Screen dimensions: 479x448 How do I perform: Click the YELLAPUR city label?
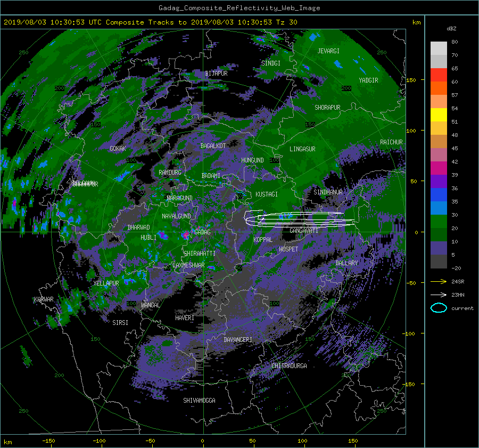106,283
